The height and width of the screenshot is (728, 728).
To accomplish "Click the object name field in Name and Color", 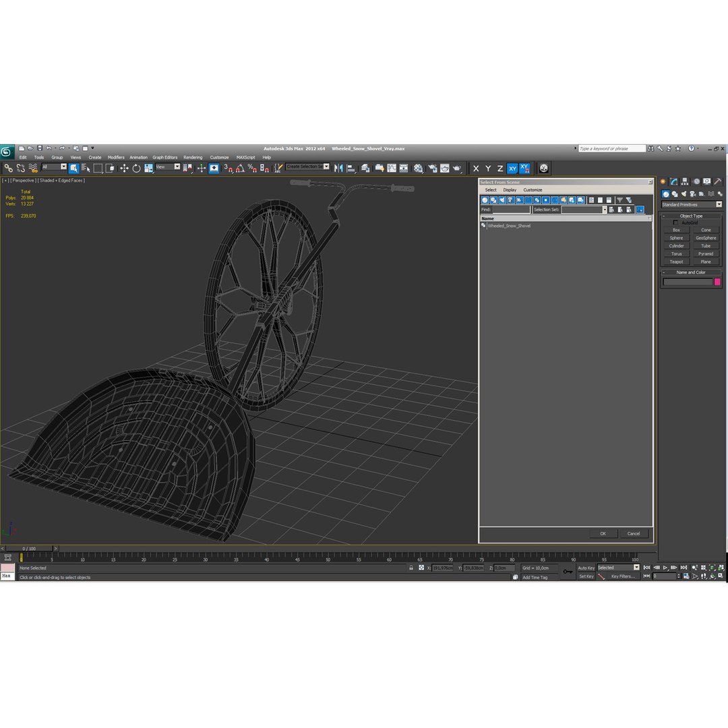I will pos(688,282).
